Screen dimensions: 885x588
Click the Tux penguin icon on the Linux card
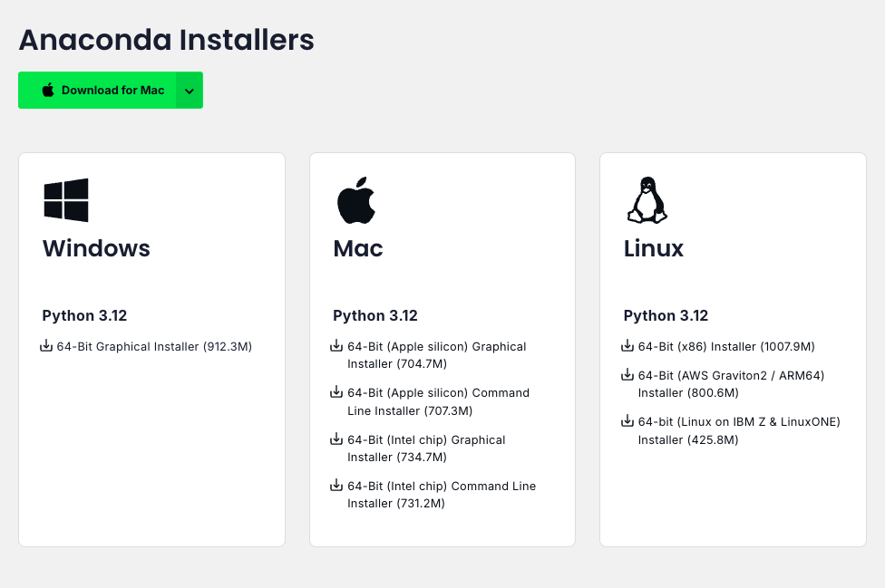(x=647, y=199)
